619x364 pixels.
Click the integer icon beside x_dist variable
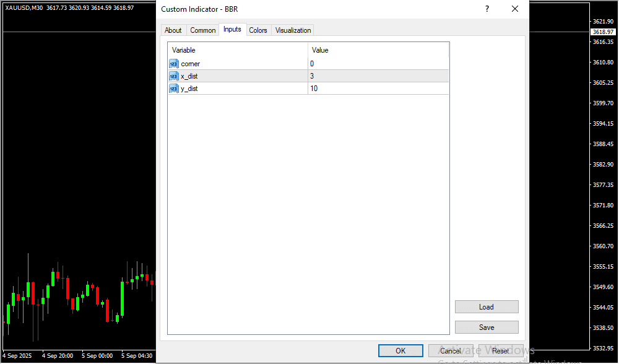pos(173,76)
